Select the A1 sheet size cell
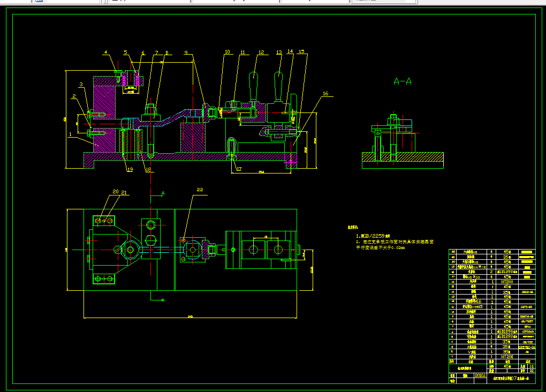This screenshot has height=392, width=546. point(530,370)
